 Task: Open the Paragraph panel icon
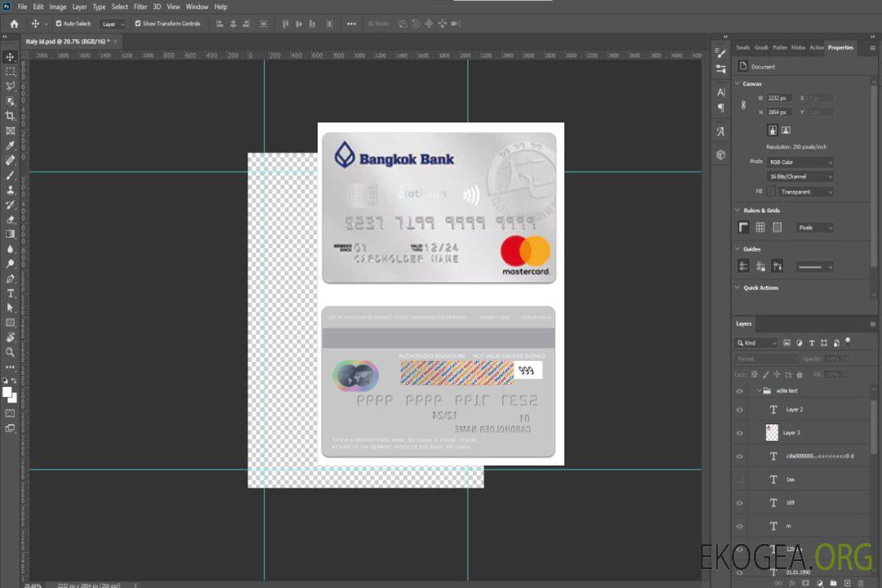point(721,108)
